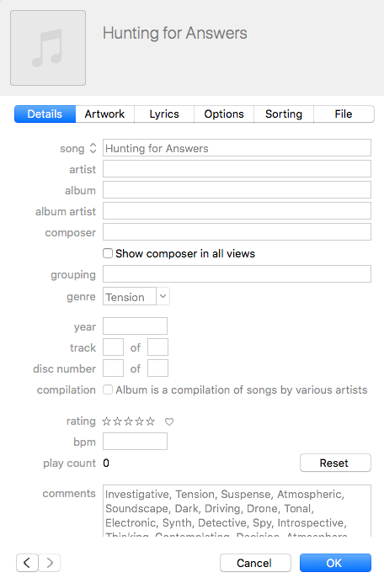Confirm changes with the OK button

tap(335, 563)
